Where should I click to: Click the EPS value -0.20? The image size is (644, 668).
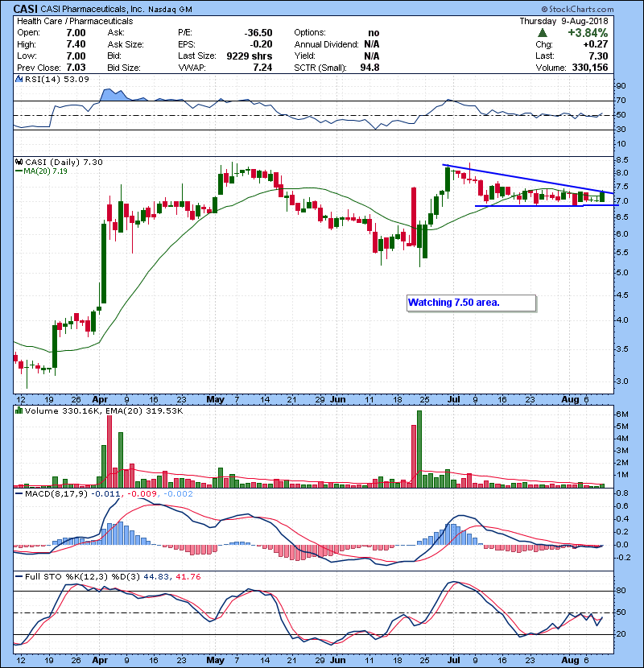click(262, 44)
